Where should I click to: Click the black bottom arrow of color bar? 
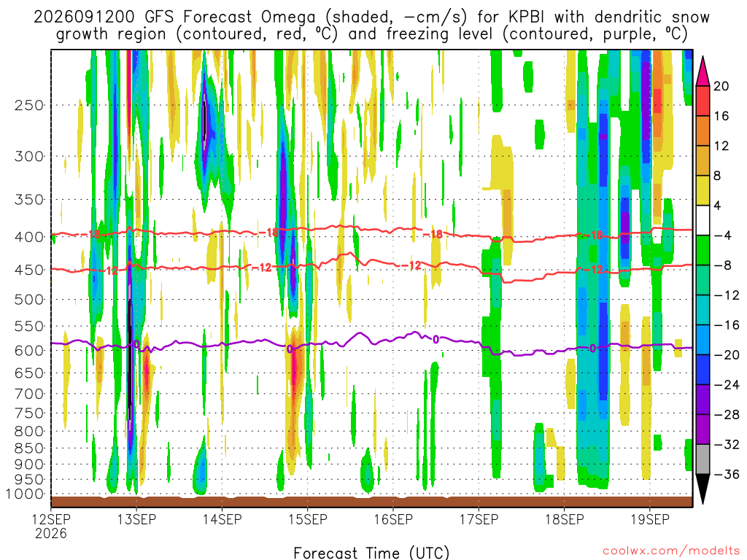(703, 489)
